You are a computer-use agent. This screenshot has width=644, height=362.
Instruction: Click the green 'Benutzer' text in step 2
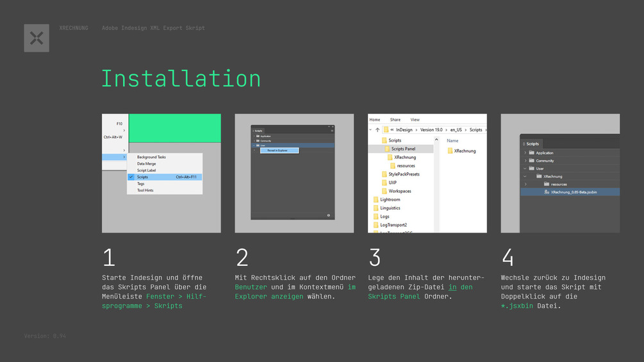[251, 287]
